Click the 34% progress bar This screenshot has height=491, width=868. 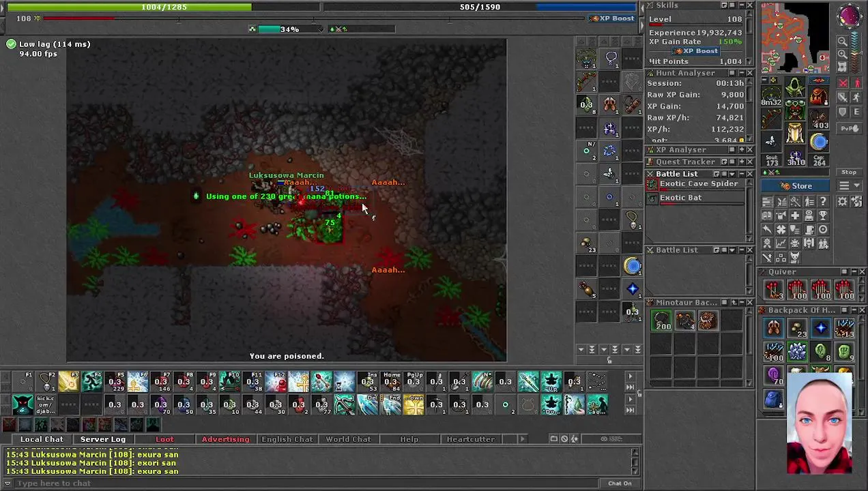[x=290, y=29]
